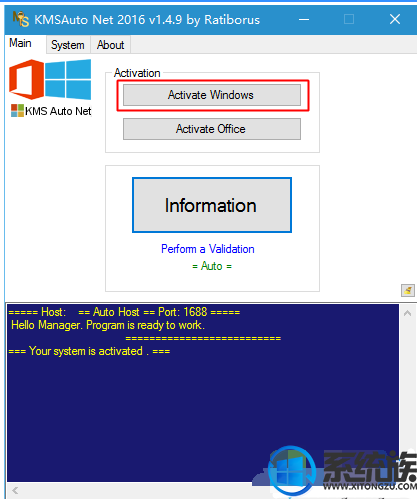Click the circular Windows watermark logo
Viewport: 417px width, 499px height.
click(292, 471)
